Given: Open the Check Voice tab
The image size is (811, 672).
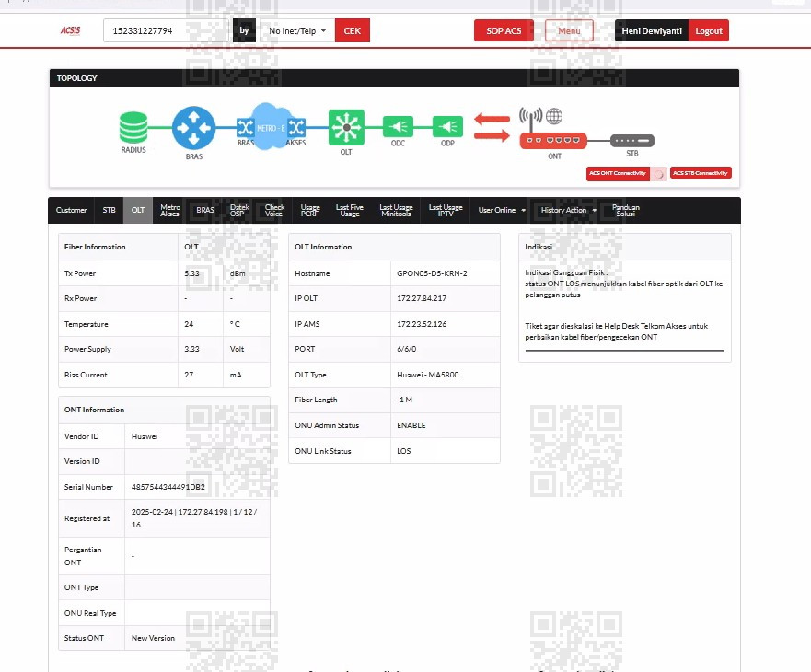Looking at the screenshot, I should click(274, 210).
